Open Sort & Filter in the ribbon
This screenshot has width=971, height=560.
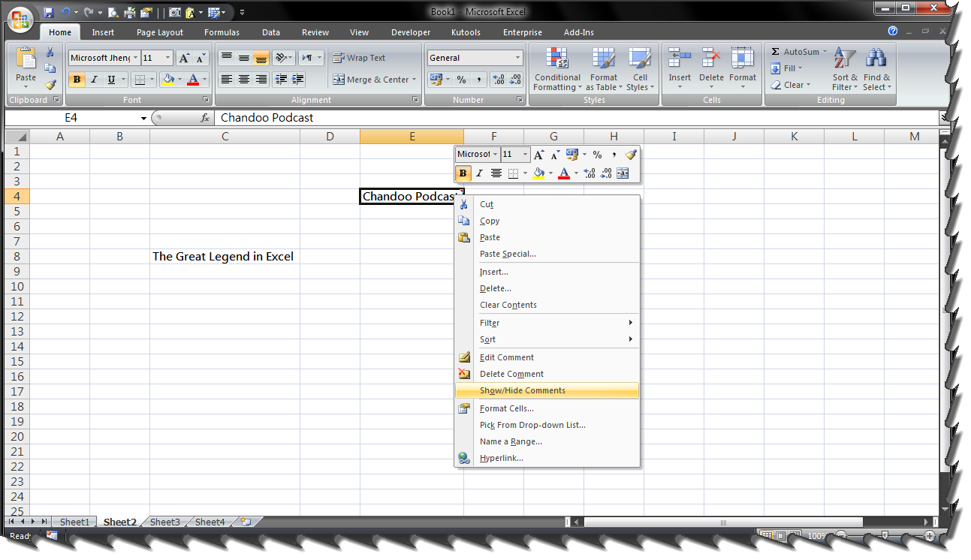[x=844, y=71]
